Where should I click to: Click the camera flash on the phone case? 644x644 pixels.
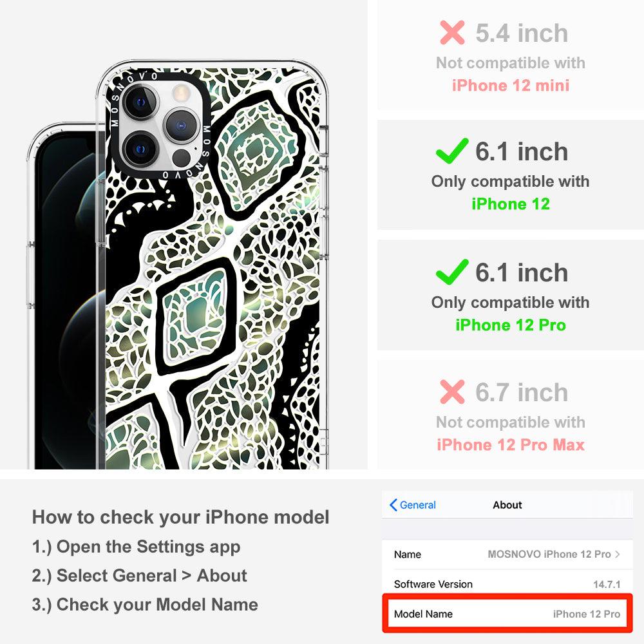click(x=180, y=93)
